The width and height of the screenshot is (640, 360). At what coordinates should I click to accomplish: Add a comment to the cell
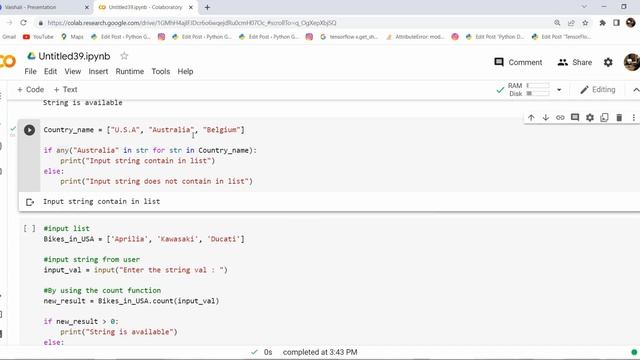point(575,118)
